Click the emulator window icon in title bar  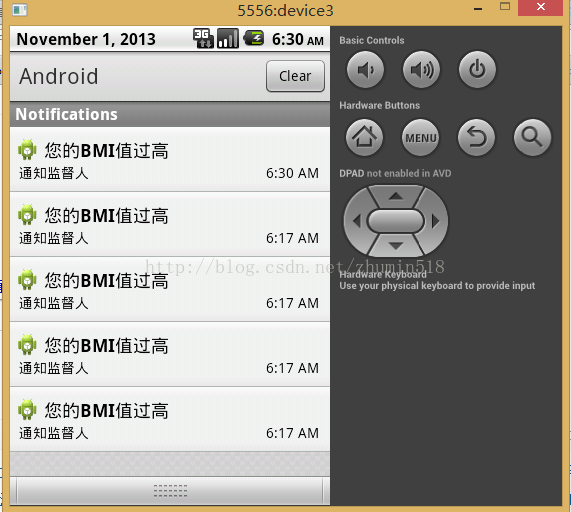coord(20,9)
